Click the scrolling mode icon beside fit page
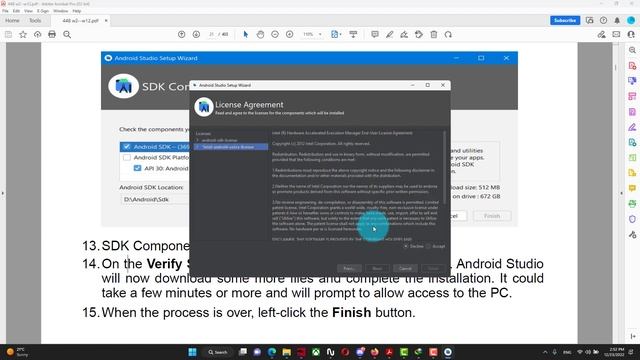The height and width of the screenshot is (360, 640). click(x=353, y=35)
